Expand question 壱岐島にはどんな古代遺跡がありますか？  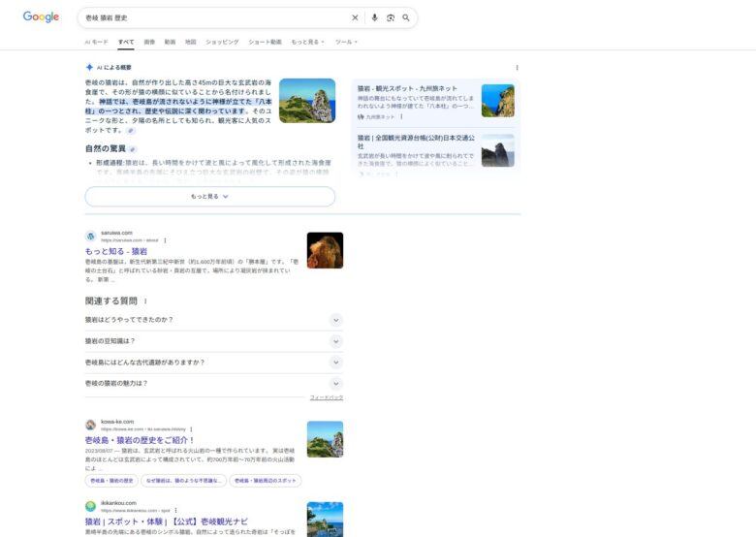pyautogui.click(x=213, y=363)
